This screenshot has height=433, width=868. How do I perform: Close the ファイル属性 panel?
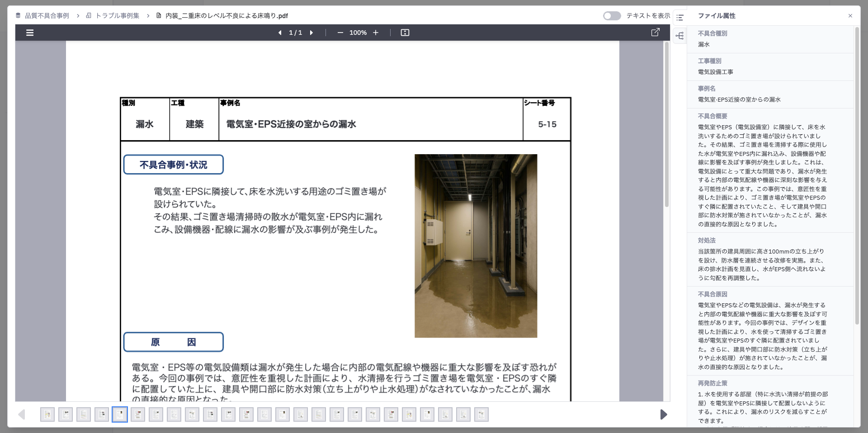pyautogui.click(x=850, y=15)
